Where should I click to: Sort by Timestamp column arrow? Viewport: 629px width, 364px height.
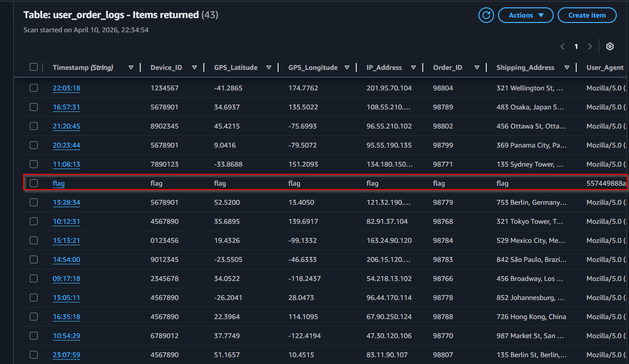tap(131, 67)
